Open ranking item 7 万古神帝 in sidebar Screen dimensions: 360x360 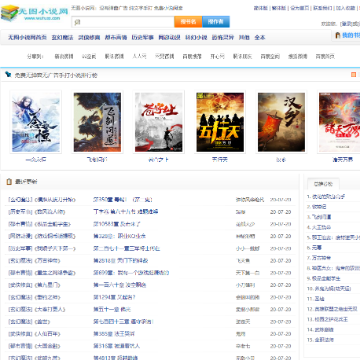[322, 258]
